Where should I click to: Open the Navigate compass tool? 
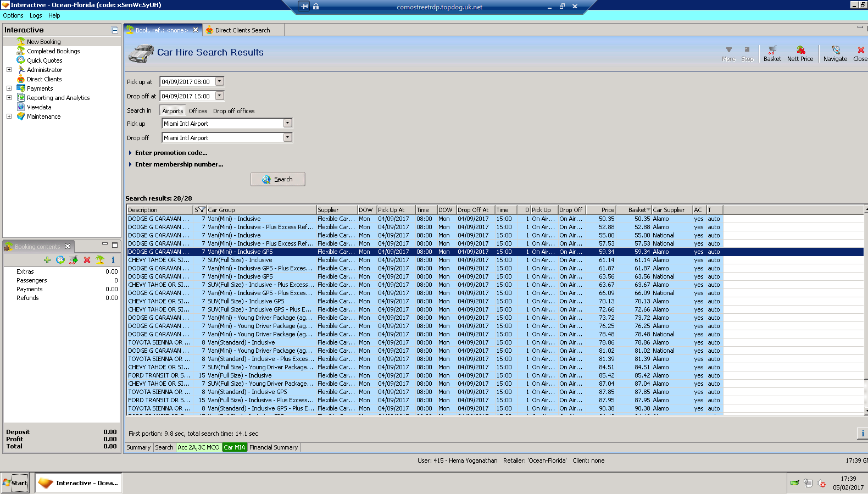coord(835,53)
